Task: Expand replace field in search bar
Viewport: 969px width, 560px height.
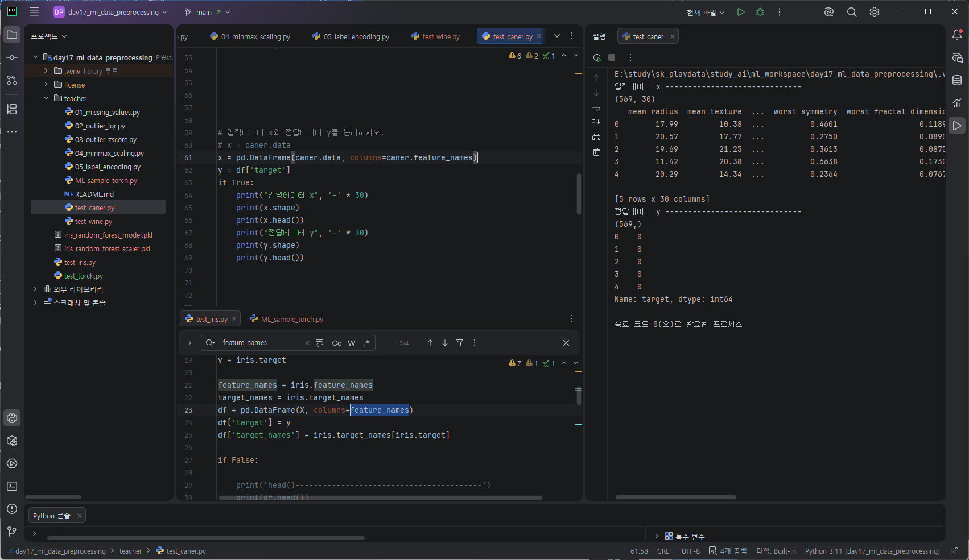Action: [190, 343]
